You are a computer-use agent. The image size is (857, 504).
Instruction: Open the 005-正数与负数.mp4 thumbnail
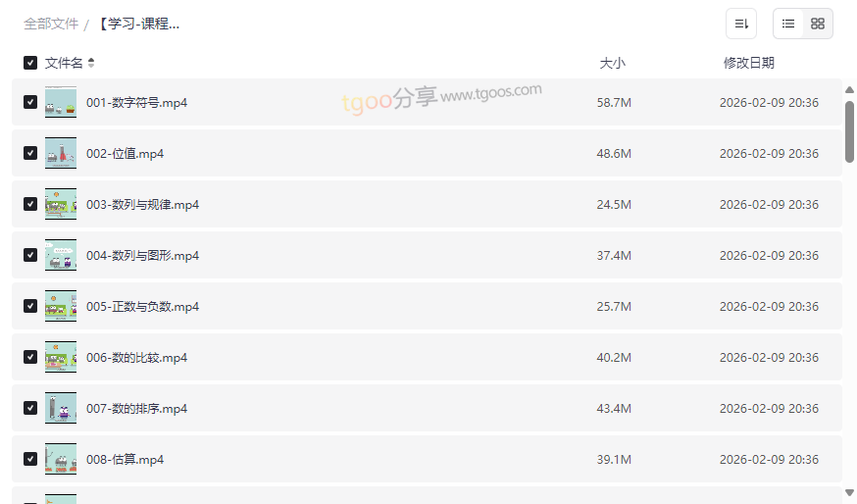pos(61,306)
